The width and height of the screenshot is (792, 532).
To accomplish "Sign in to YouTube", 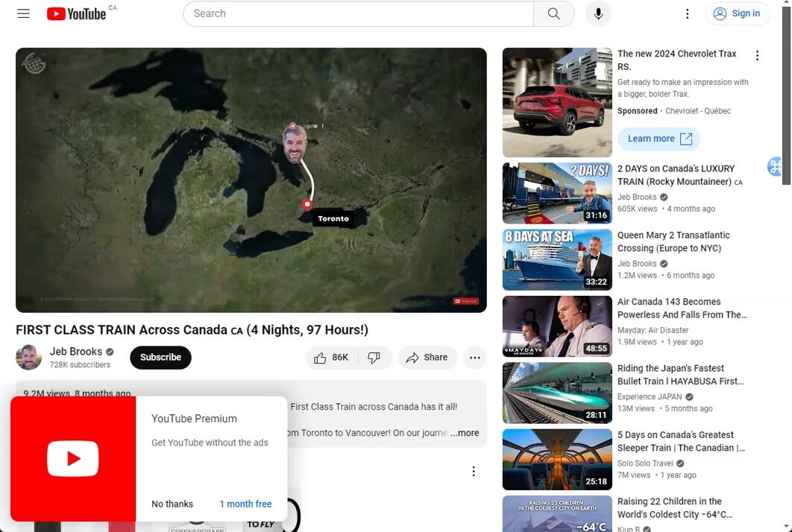I will click(738, 13).
